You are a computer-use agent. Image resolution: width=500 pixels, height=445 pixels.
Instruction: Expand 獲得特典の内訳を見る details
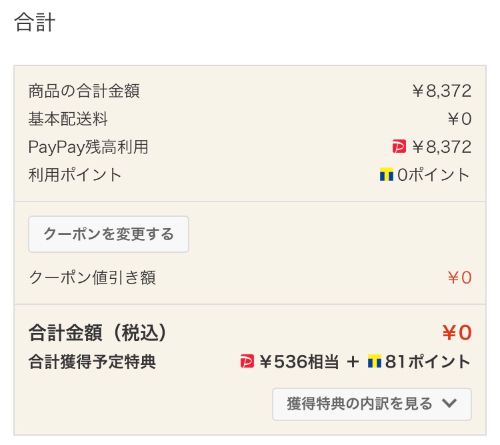pos(372,404)
